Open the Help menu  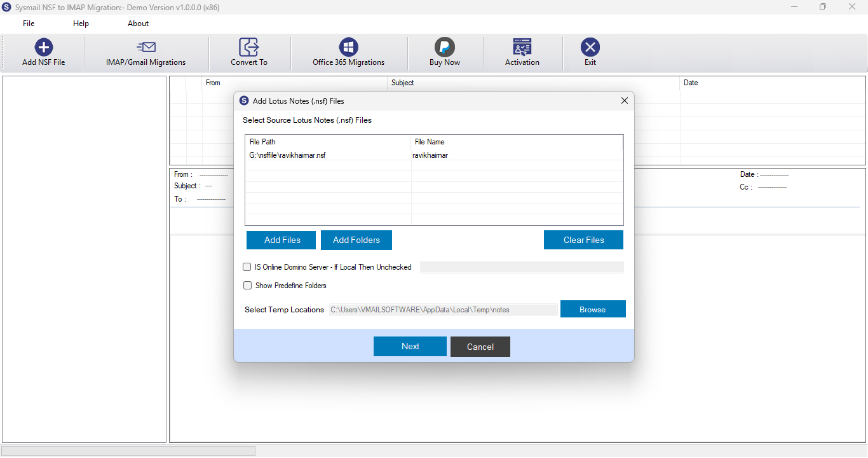pyautogui.click(x=81, y=24)
